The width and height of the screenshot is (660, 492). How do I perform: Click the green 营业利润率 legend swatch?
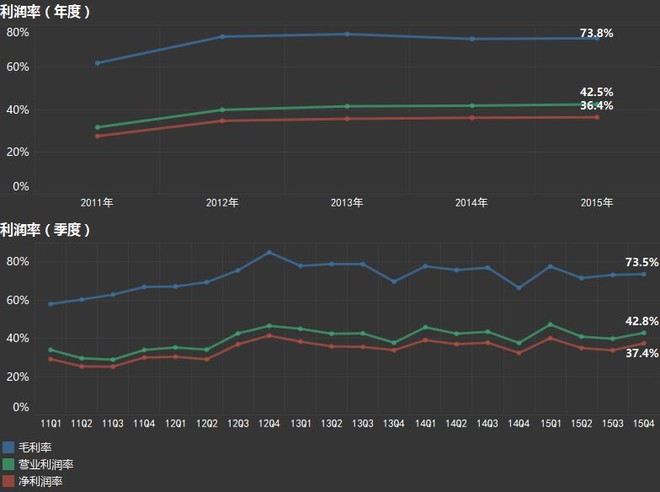tap(8, 464)
